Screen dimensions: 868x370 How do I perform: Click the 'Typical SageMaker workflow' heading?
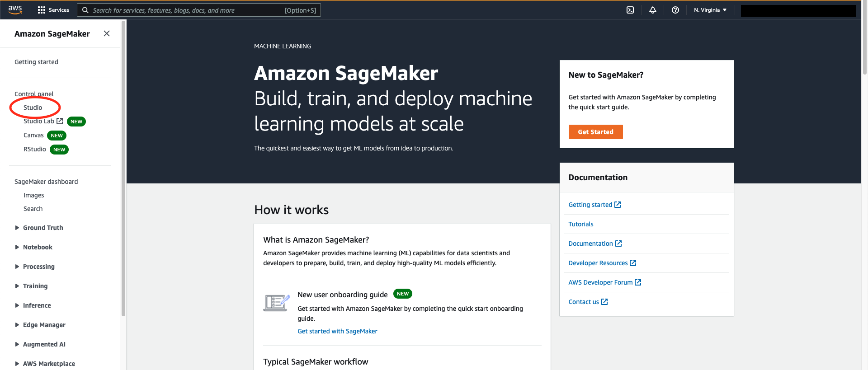click(316, 362)
